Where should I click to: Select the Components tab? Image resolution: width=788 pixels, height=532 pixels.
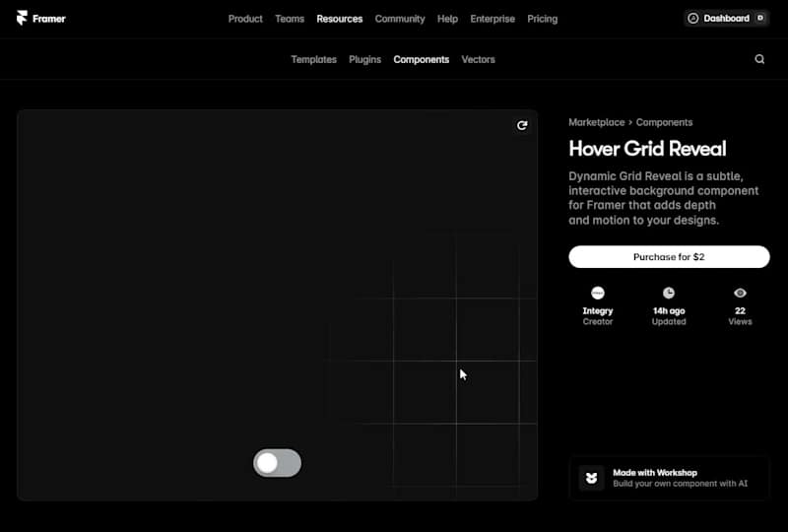422,59
